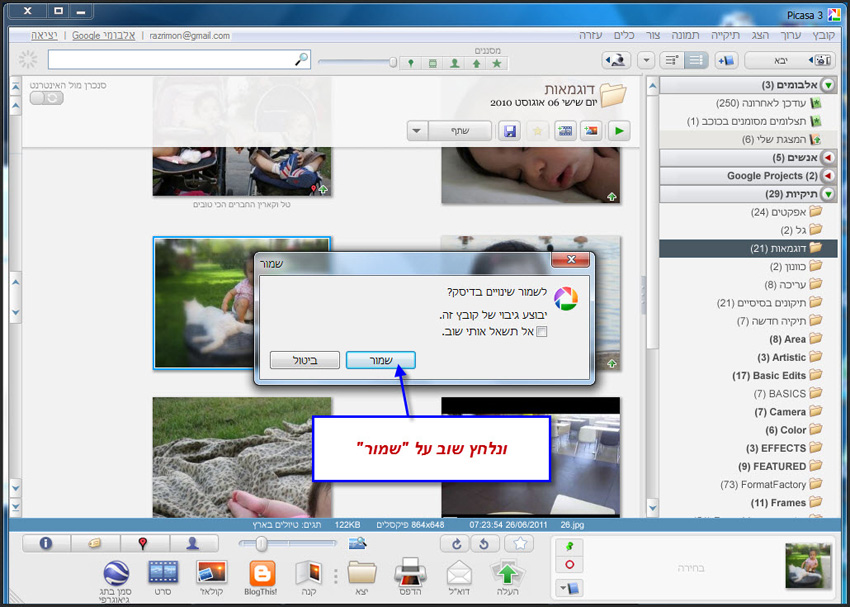
Task: Expand the Google Projects (2) section
Action: 828,176
